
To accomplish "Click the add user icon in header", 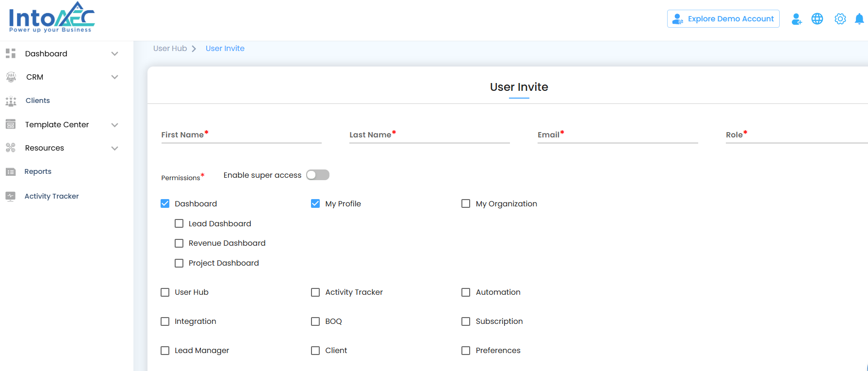I will [796, 19].
